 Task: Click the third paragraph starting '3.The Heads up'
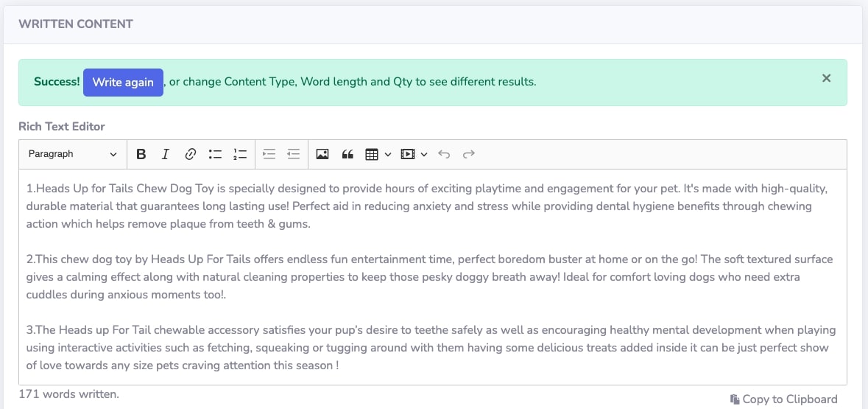[431, 348]
